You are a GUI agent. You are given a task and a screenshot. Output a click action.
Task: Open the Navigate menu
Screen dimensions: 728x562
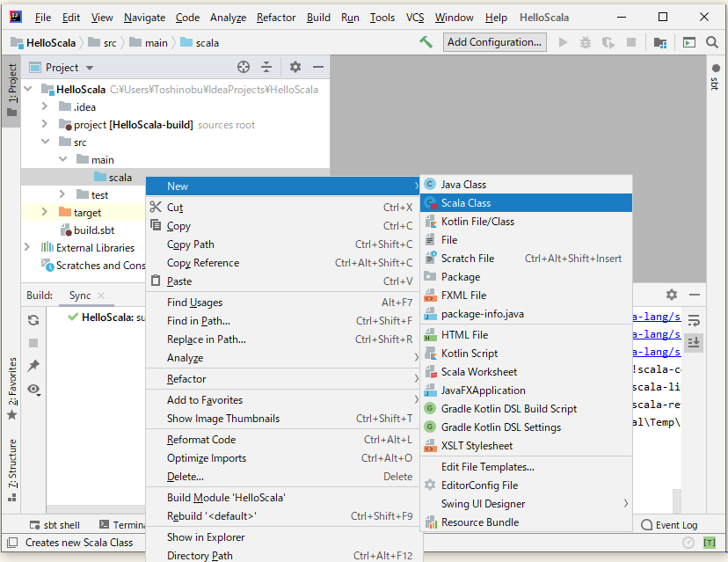coord(144,18)
